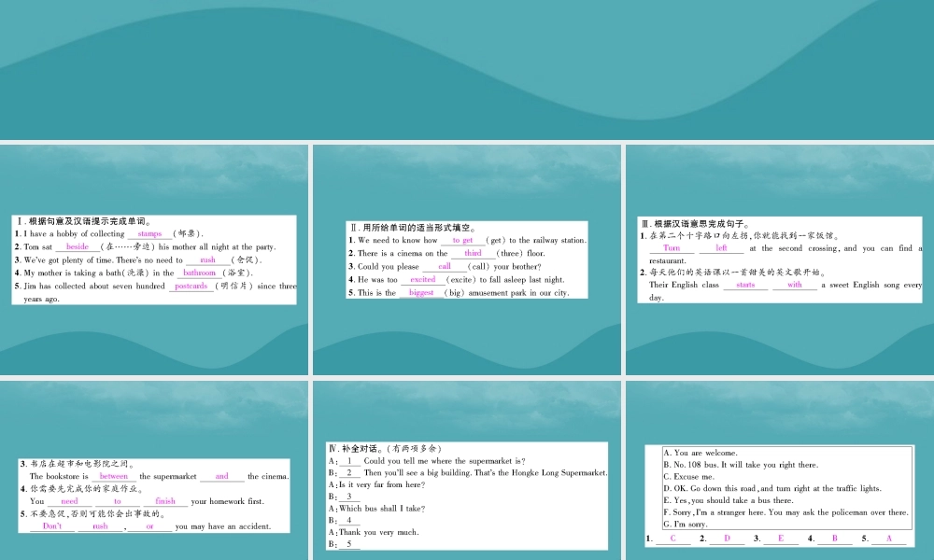Click the pink answer 'between'
934x560 pixels.
tap(114, 476)
